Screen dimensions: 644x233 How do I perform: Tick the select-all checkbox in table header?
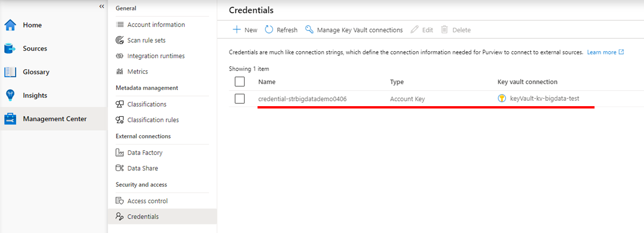coord(240,82)
